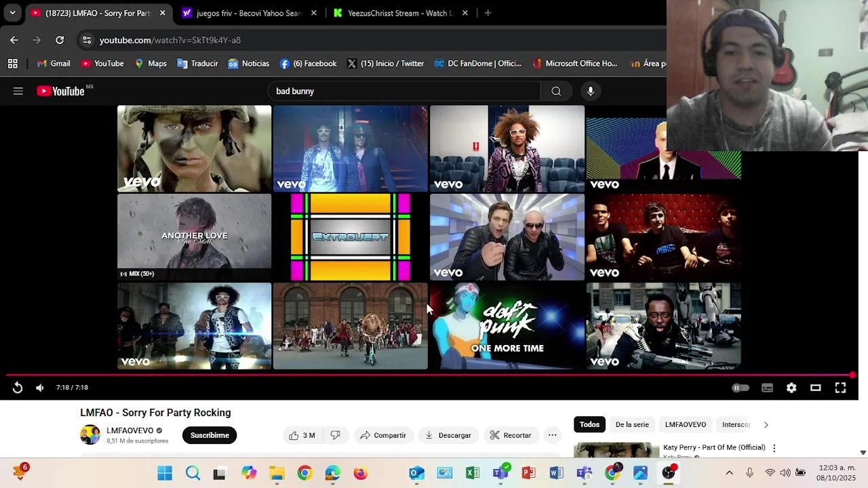Open the Chrome apps grid bookmark
The width and height of the screenshot is (868, 488).
12,63
